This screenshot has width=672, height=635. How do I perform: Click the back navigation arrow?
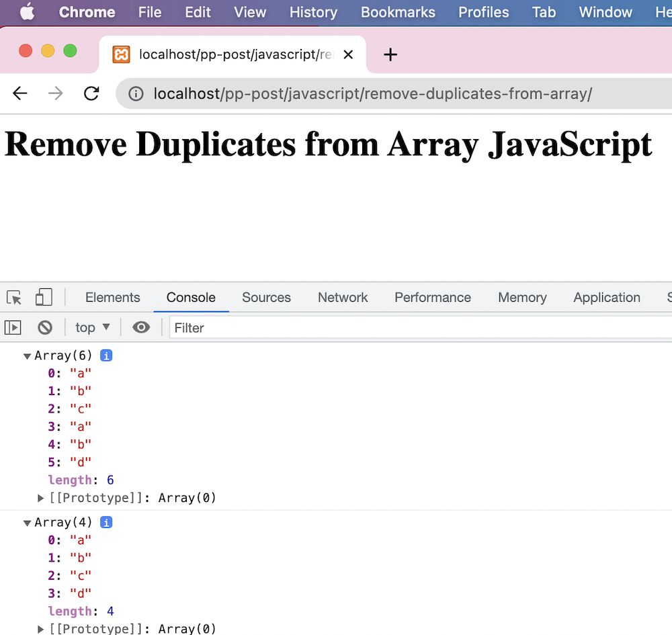point(19,93)
